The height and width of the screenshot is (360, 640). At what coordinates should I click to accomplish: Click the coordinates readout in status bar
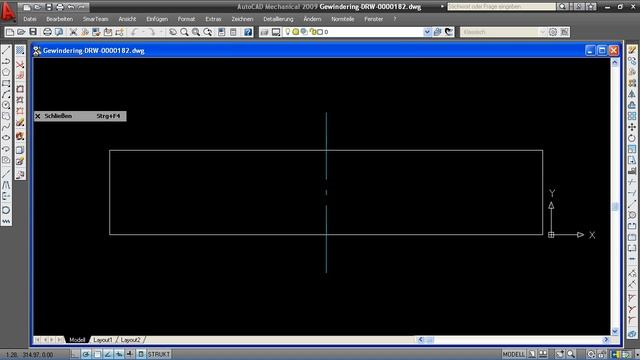(29, 355)
